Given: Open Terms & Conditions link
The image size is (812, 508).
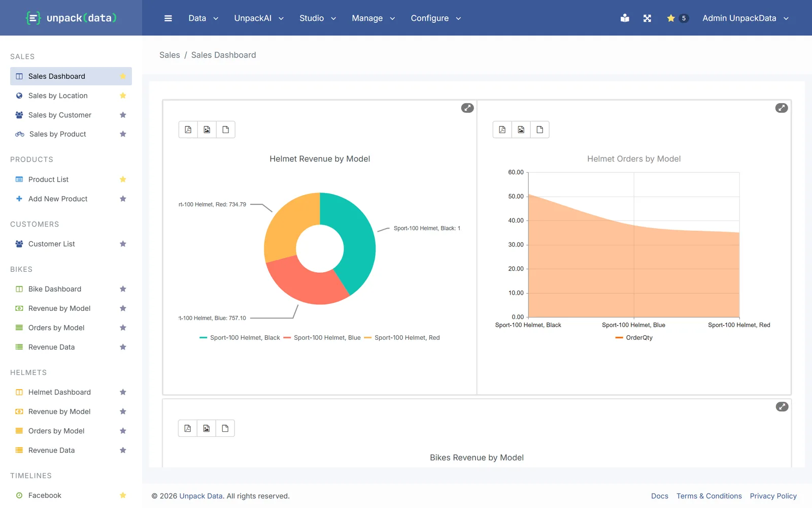Looking at the screenshot, I should click(x=709, y=496).
